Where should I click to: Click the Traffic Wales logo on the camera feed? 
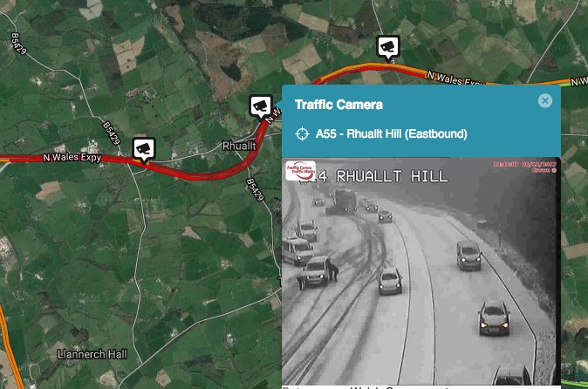point(300,171)
